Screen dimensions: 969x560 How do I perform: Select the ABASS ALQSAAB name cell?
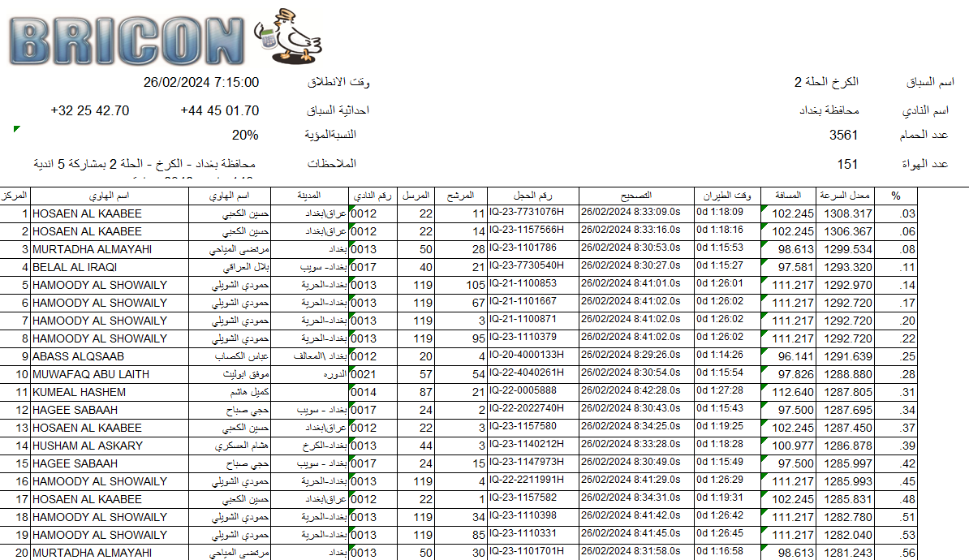[78, 356]
